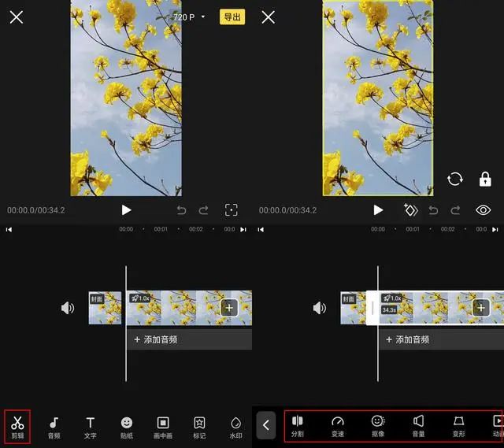Click the 00:00.0/00:34.2 timecode in left editor
Image resolution: width=504 pixels, height=448 pixels.
point(36,210)
